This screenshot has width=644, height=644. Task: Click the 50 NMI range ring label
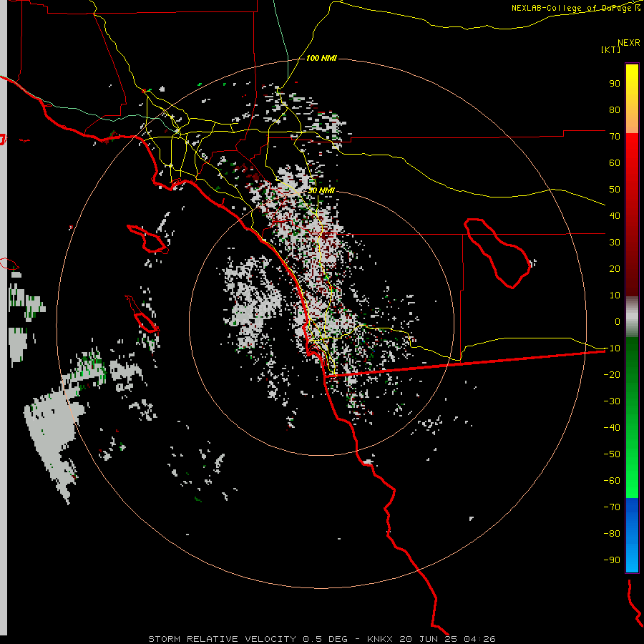tap(321, 191)
